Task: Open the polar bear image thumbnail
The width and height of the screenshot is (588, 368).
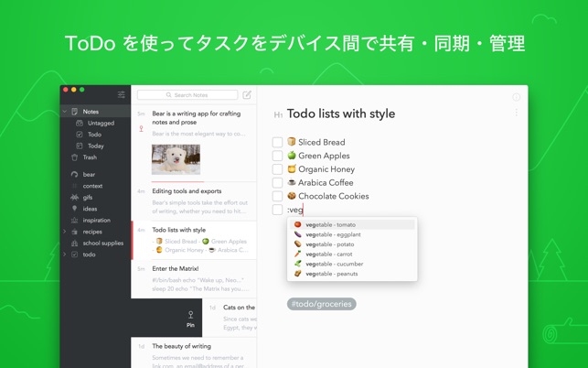Action: (176, 159)
